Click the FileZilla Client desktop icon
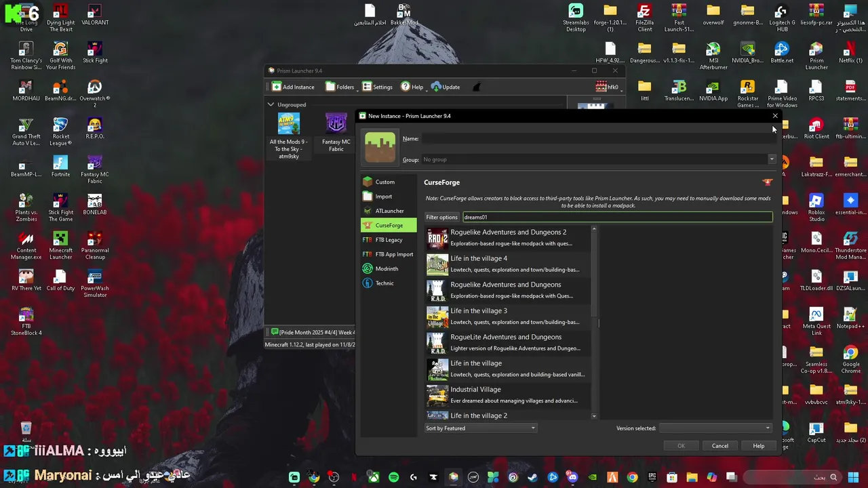This screenshot has height=488, width=868. 644,18
